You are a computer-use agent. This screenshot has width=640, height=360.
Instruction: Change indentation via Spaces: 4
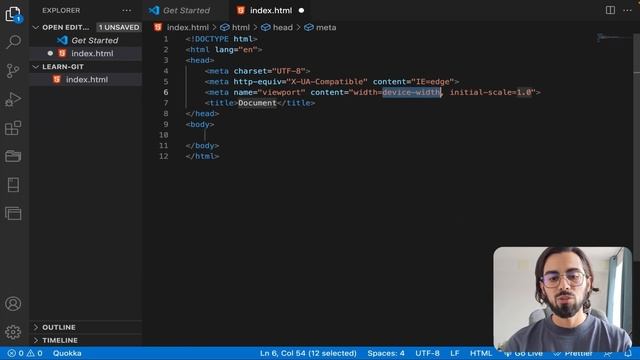[386, 353]
